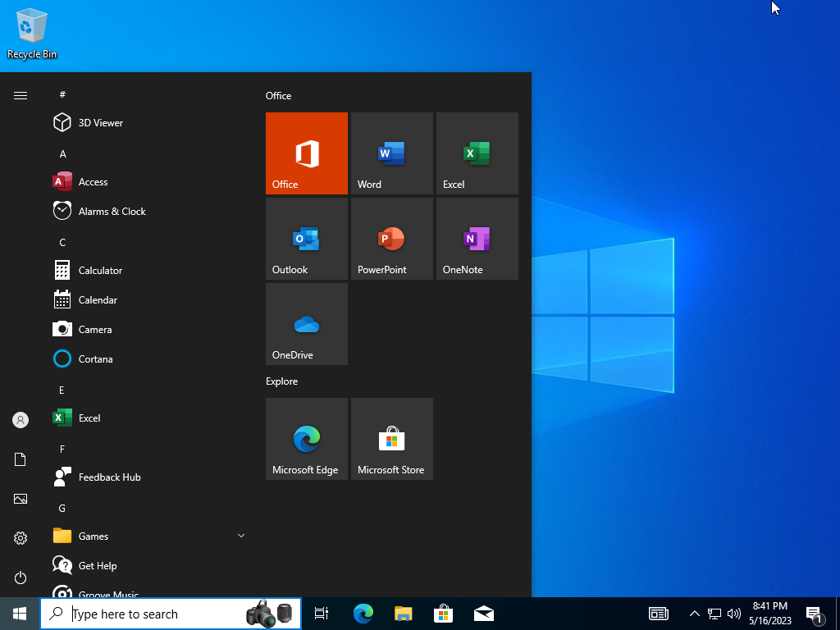Open Calculator from the app list
This screenshot has height=630, width=840.
pos(100,270)
